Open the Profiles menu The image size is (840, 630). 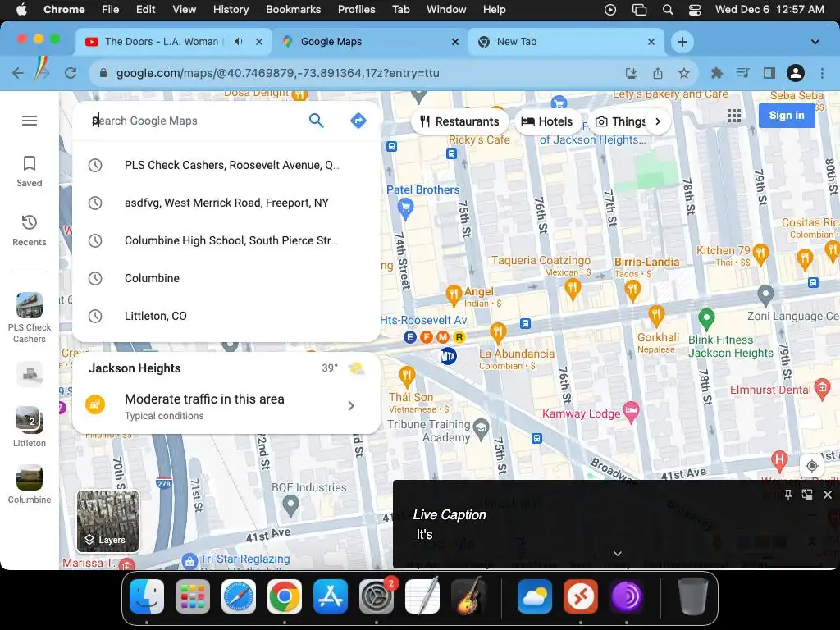(356, 10)
